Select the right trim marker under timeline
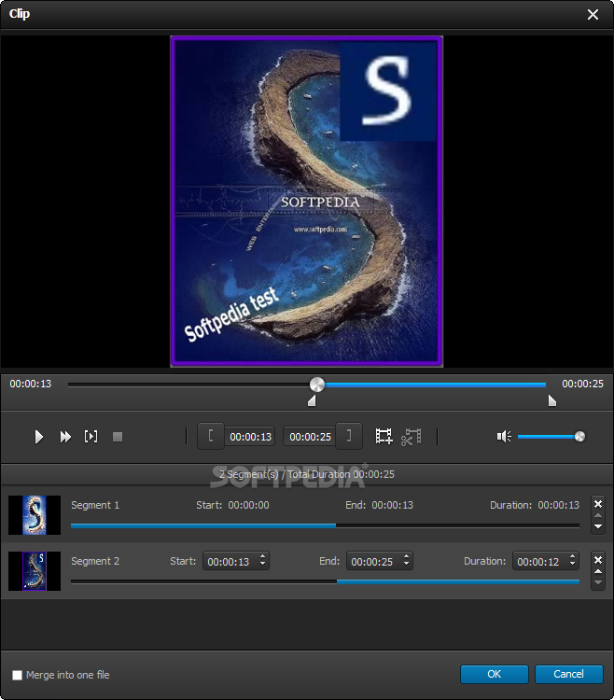Screen dimensions: 614x700 [552, 400]
